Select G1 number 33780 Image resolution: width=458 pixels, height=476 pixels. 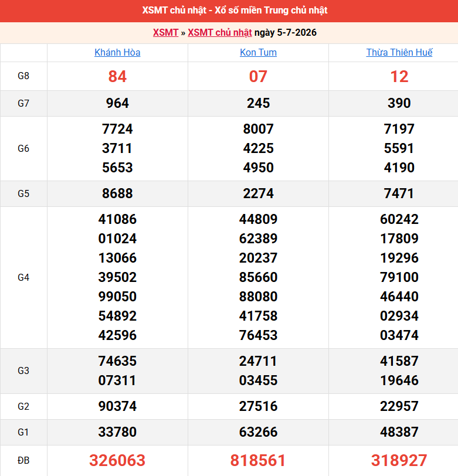pos(117,432)
